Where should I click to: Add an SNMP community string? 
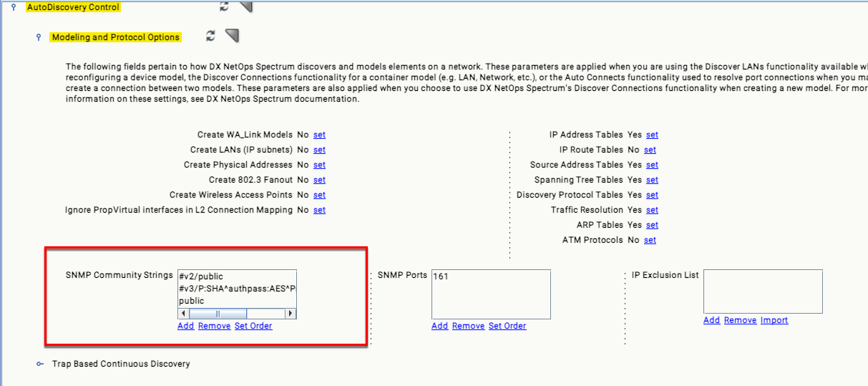tap(186, 326)
